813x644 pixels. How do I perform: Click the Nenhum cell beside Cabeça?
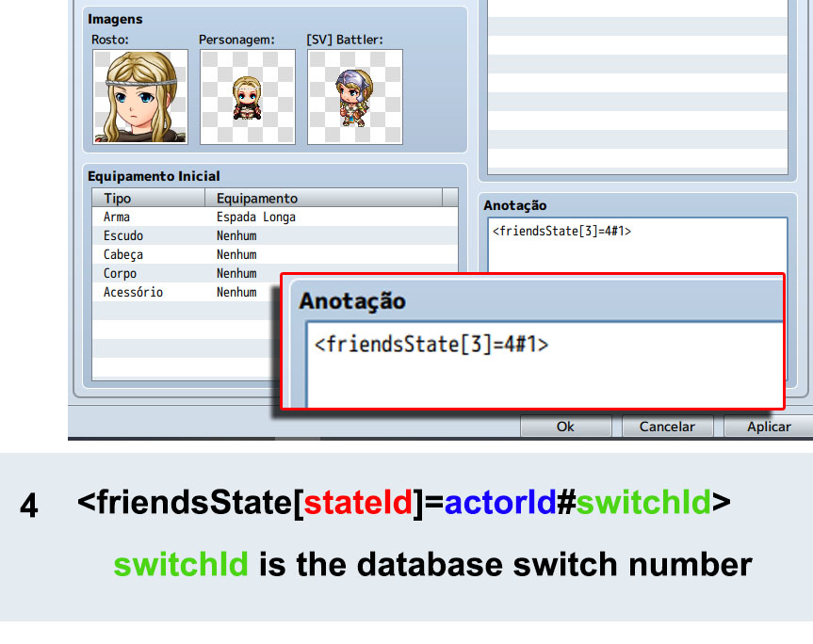point(236,254)
